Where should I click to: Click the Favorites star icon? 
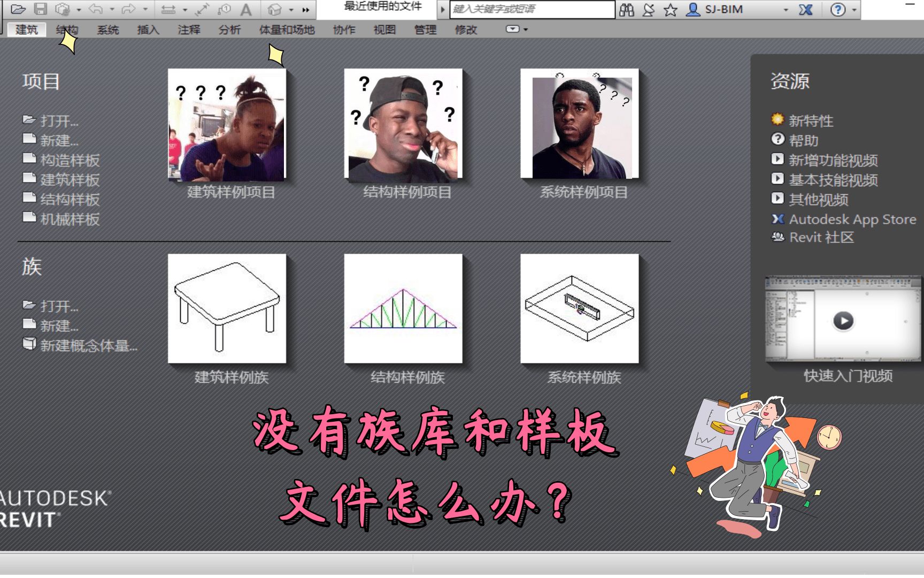point(671,10)
